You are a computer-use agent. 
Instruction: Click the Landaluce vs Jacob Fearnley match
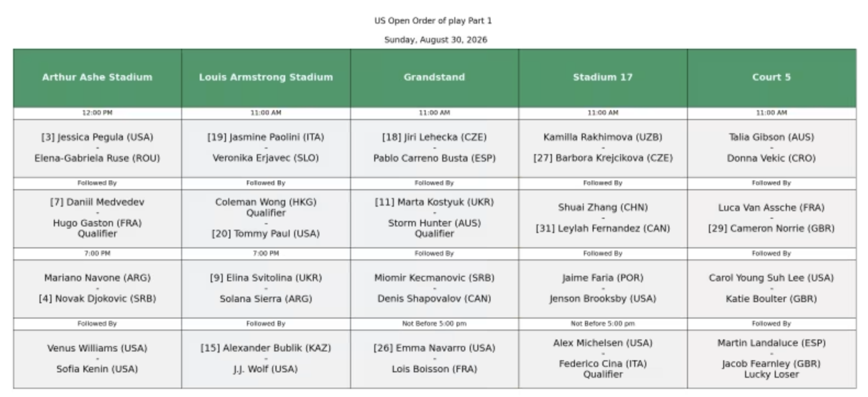pyautogui.click(x=771, y=359)
